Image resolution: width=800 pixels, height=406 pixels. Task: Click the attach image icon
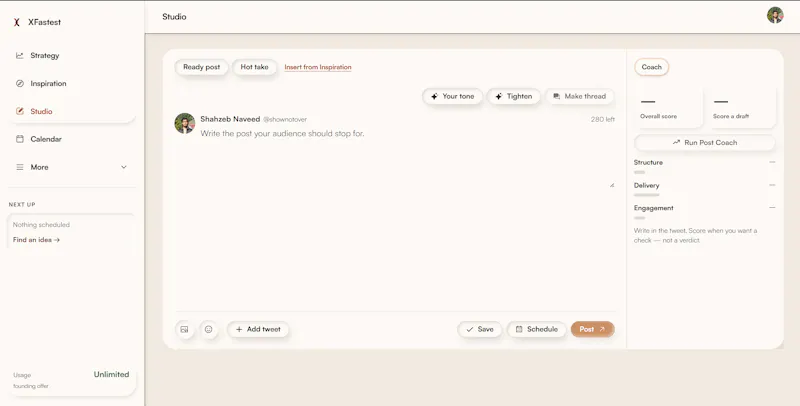(x=184, y=329)
